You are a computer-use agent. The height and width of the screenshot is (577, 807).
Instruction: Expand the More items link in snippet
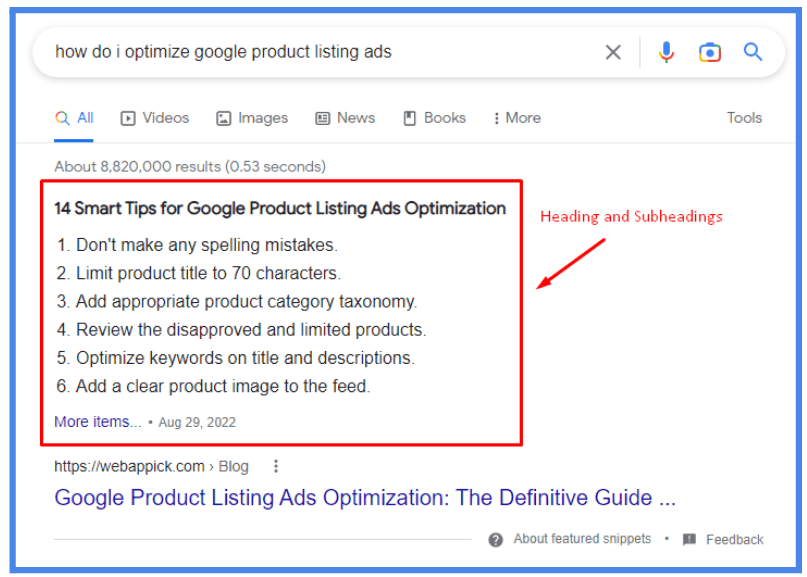pos(98,422)
